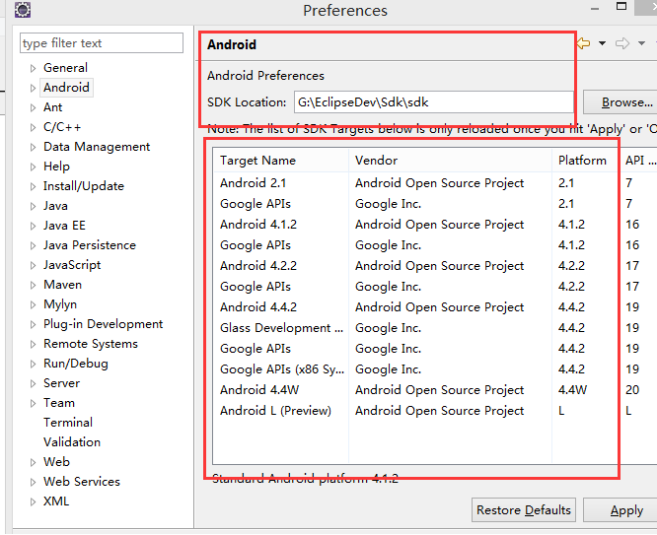657x535 pixels.
Task: Open Web preferences page
Action: (x=57, y=462)
